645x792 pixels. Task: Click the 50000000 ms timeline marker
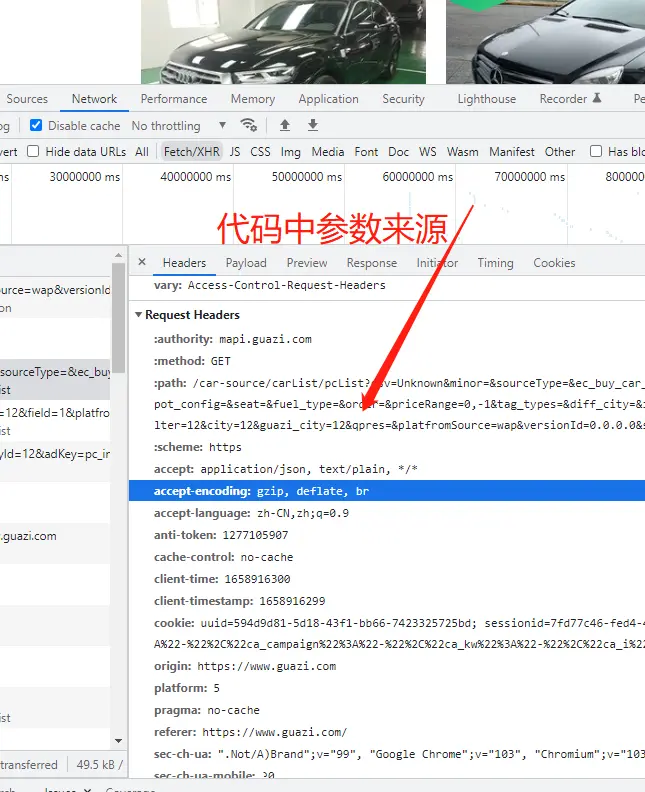click(307, 177)
